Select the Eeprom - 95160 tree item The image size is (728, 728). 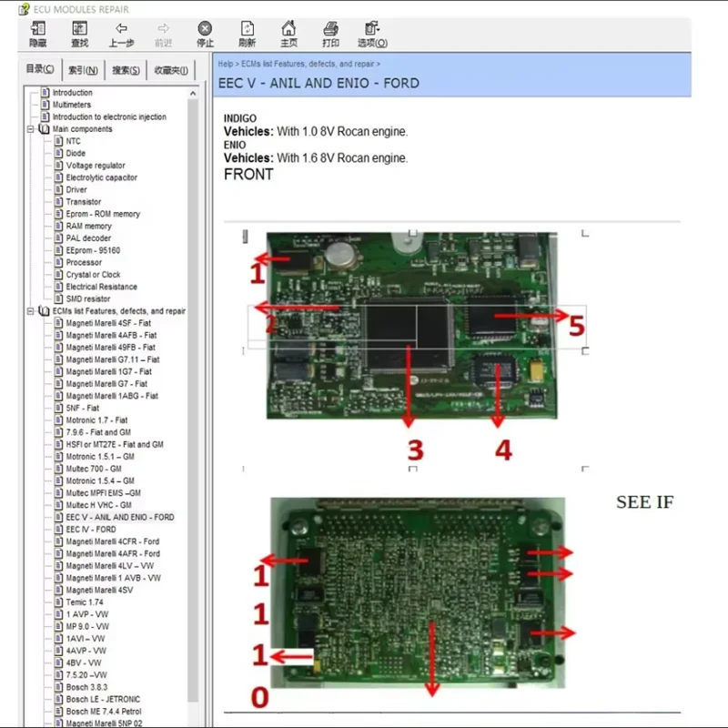coord(93,250)
